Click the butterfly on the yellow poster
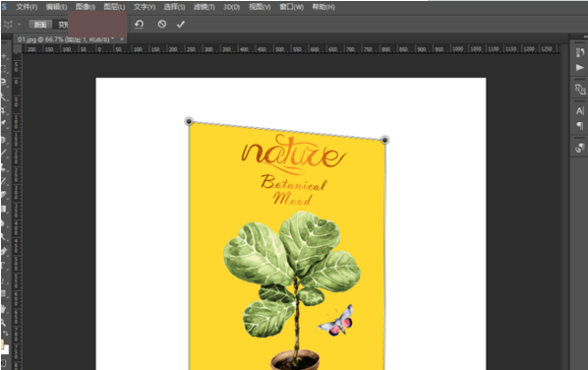 pyautogui.click(x=336, y=321)
